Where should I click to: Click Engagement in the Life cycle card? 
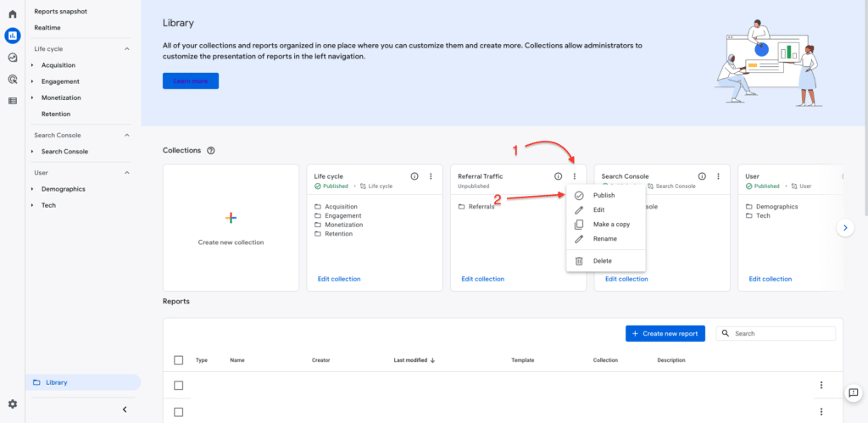pos(343,216)
